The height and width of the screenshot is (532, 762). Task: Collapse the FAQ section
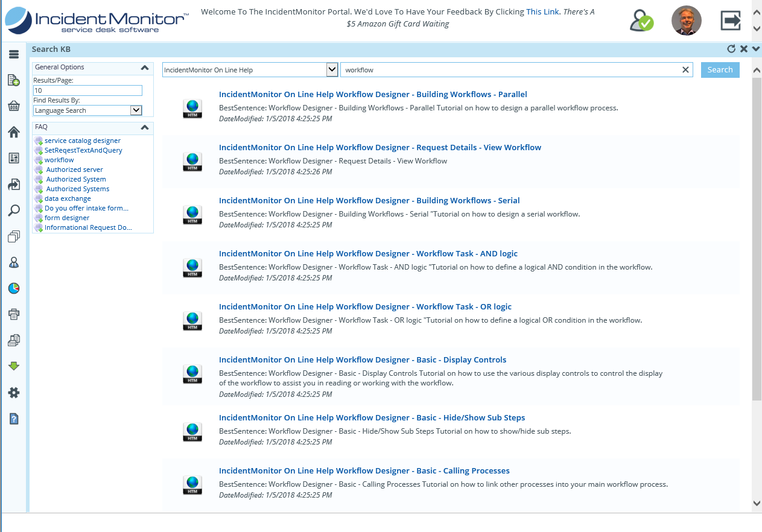[x=145, y=127]
